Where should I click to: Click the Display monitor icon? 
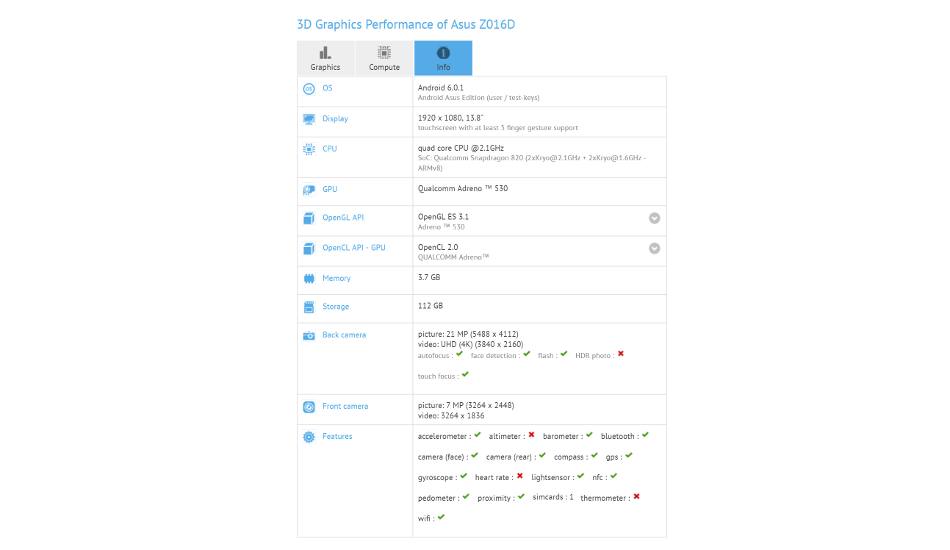click(x=309, y=119)
